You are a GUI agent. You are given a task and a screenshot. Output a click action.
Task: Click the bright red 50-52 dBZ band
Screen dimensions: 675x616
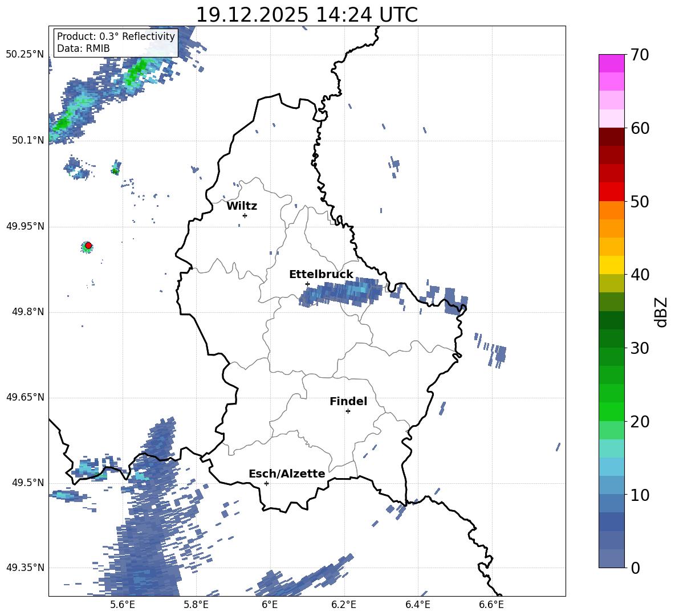611,192
